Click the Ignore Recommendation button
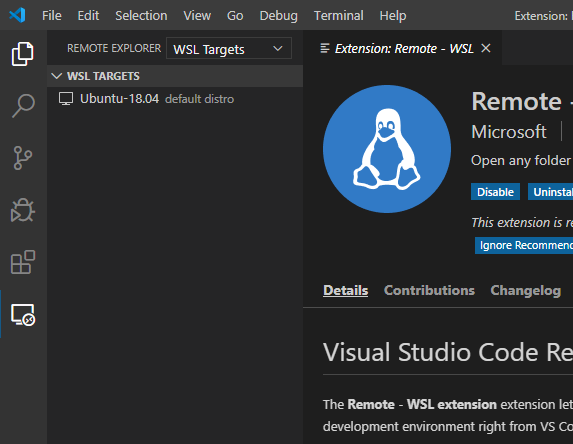 pos(524,245)
